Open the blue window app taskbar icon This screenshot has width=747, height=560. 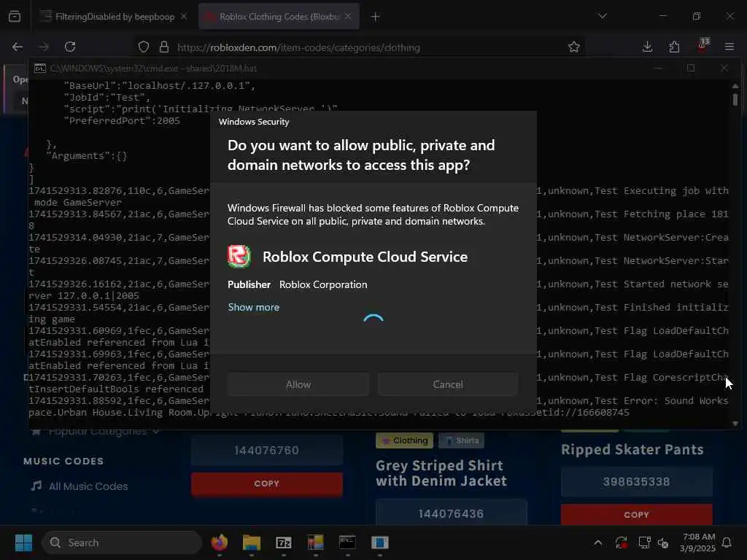[x=379, y=542]
